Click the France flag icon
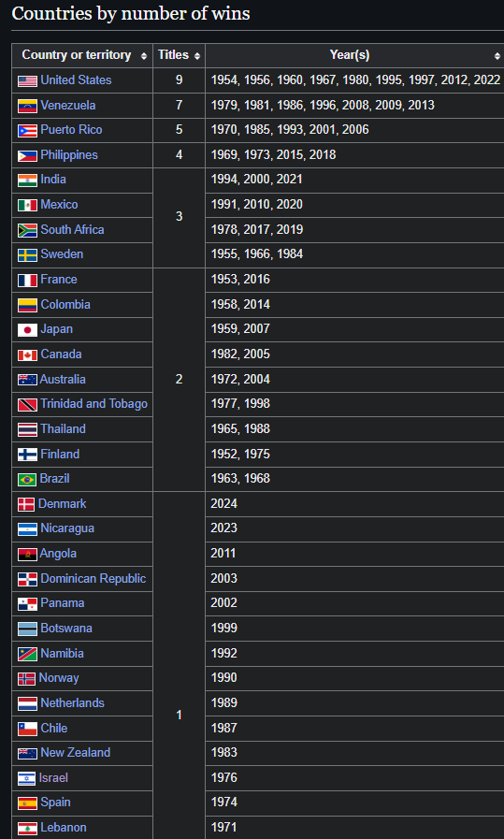 (x=27, y=280)
